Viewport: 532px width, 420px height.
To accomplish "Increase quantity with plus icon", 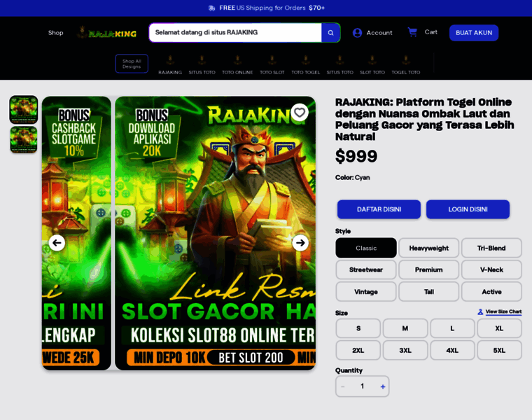I will [383, 386].
